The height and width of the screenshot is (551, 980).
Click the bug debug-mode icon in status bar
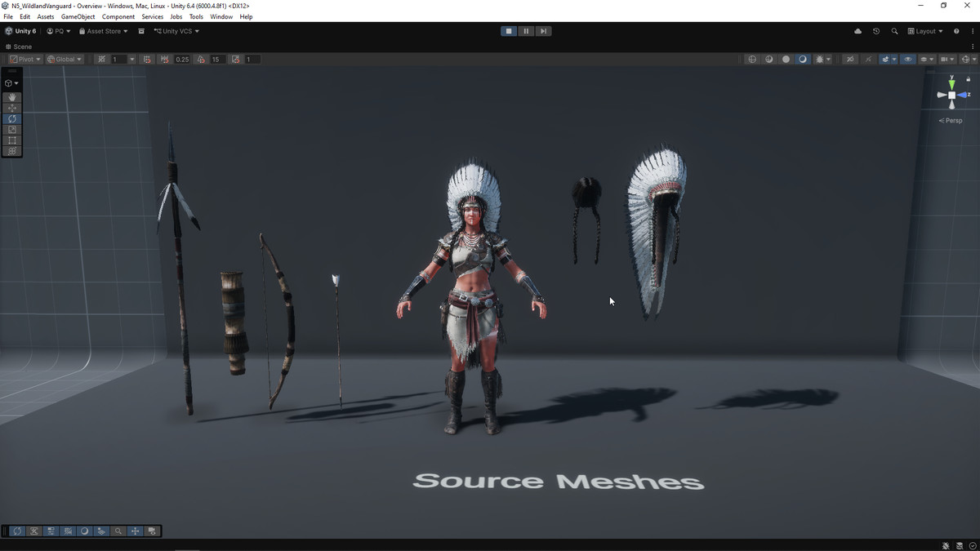[946, 545]
